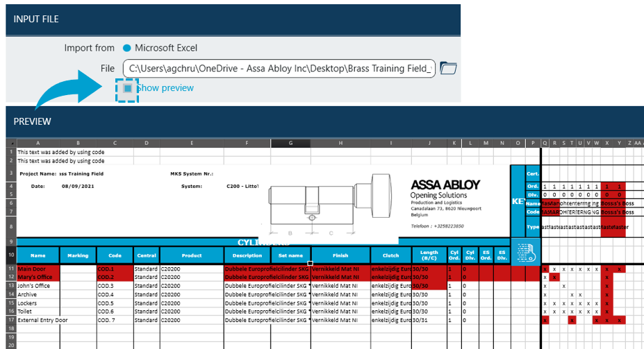Click the red COD.2 code cell
The height and width of the screenshot is (349, 644).
(115, 277)
